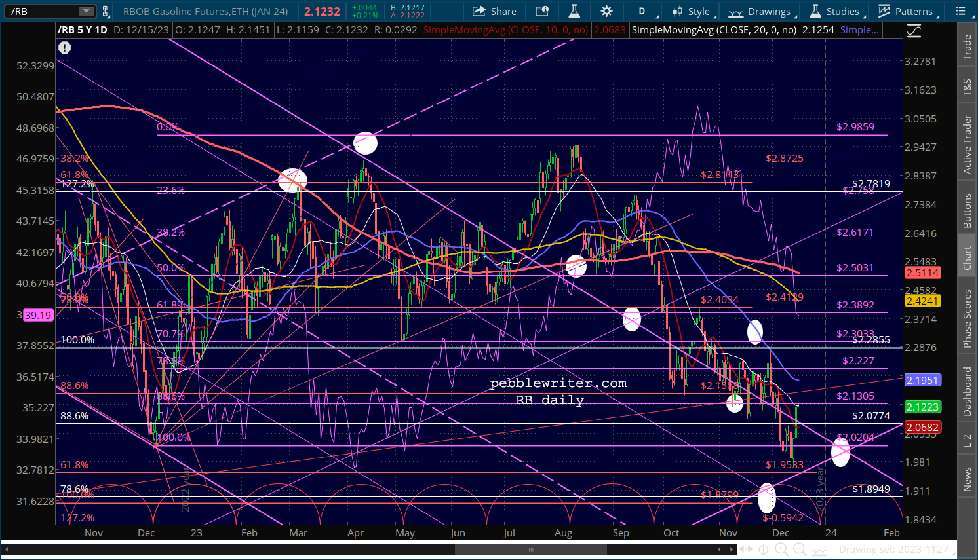Viewport: 978px width, 560px height.
Task: Open the Phase Scores side tab
Action: [967, 318]
